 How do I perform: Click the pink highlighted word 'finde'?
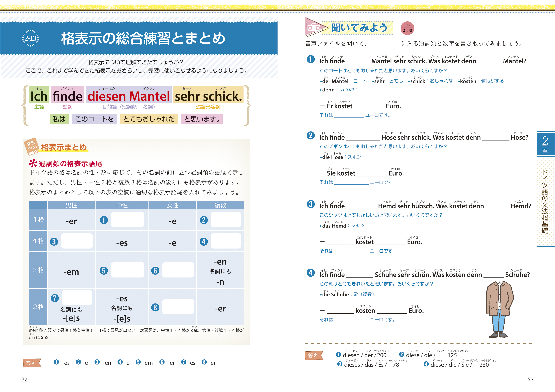point(67,95)
